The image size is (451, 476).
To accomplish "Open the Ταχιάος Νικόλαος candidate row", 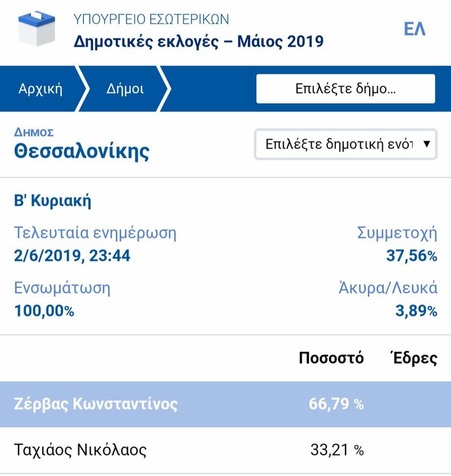I will (x=80, y=450).
